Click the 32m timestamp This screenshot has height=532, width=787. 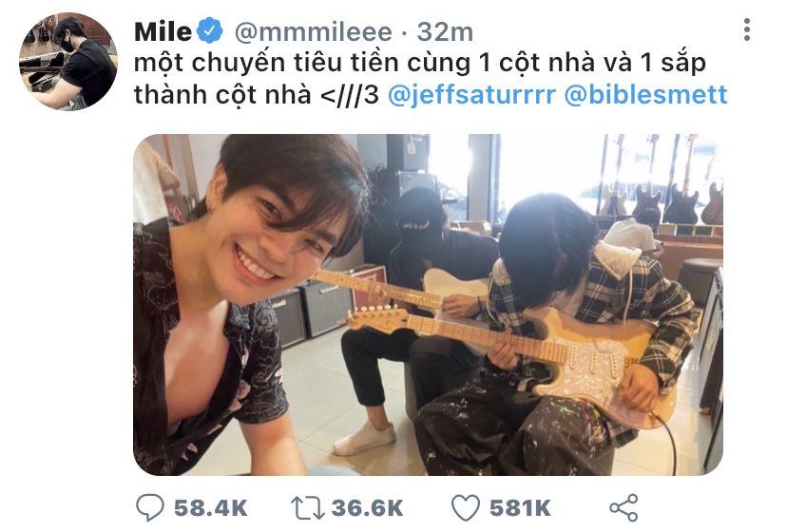(445, 32)
